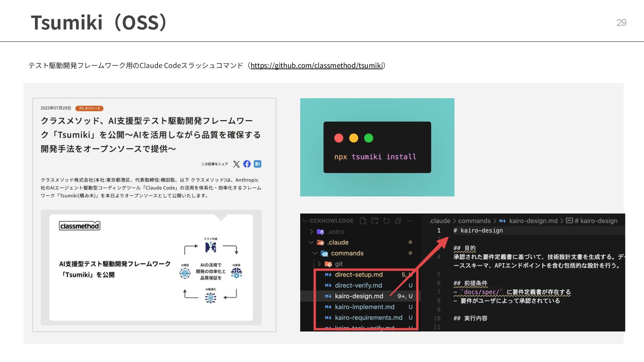Click the abc symbol icon in breadcrumb
The width and height of the screenshot is (644, 362).
pos(569,221)
